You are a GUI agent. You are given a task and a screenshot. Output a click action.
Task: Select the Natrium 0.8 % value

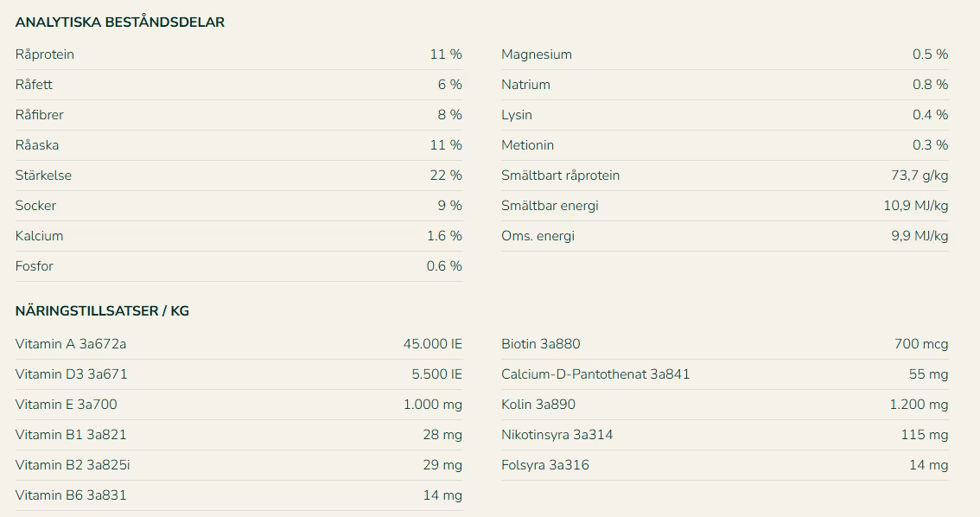930,85
